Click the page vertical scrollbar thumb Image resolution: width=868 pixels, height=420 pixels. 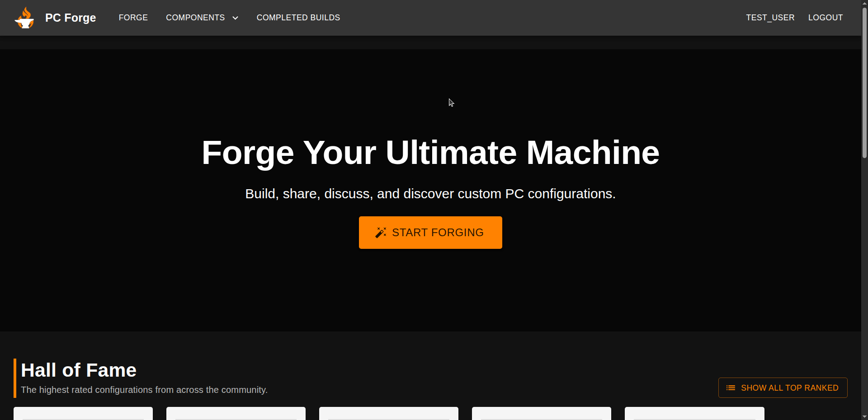(864, 81)
